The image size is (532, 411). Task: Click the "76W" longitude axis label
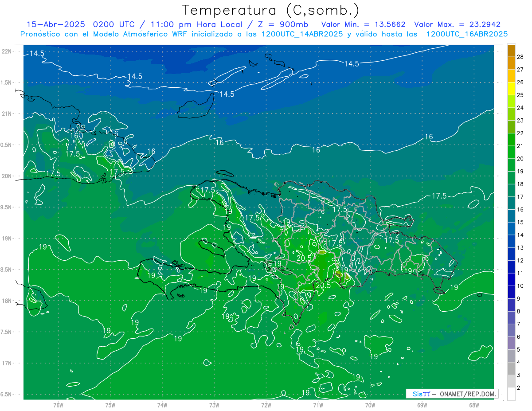pyautogui.click(x=58, y=405)
